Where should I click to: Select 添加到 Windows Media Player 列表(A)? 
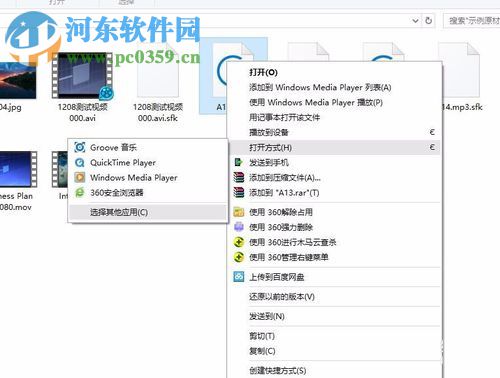334,87
